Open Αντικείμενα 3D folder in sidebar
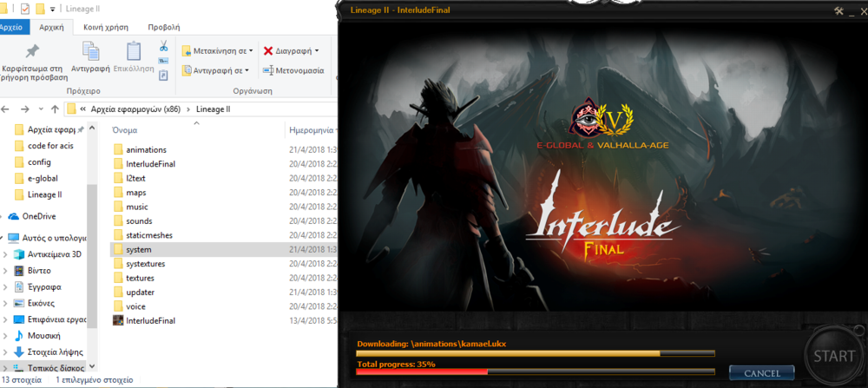This screenshot has height=388, width=868. click(48, 254)
